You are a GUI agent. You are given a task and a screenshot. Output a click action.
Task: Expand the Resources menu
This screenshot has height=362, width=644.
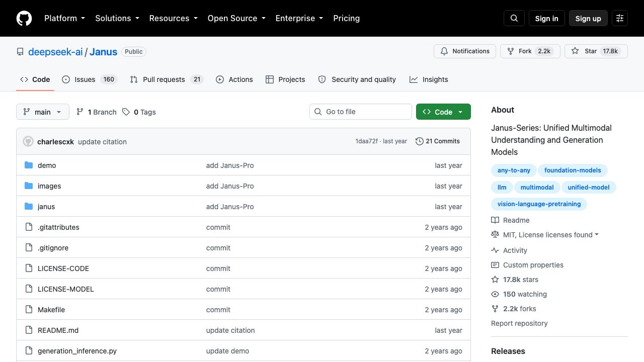173,18
